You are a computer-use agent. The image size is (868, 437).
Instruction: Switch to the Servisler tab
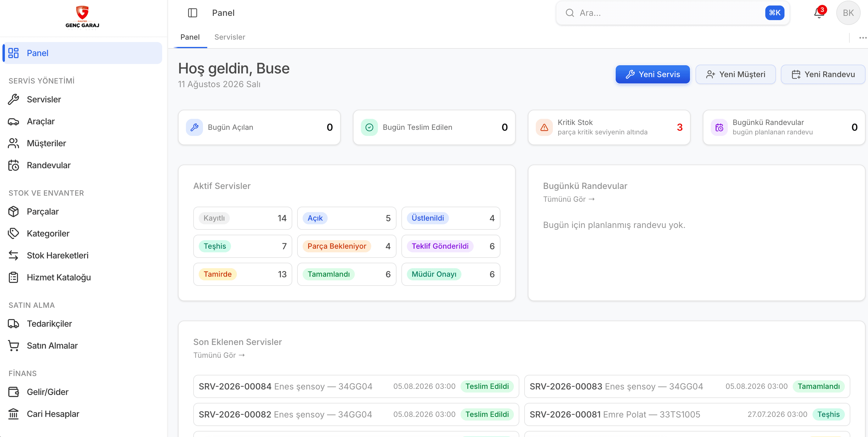click(230, 37)
